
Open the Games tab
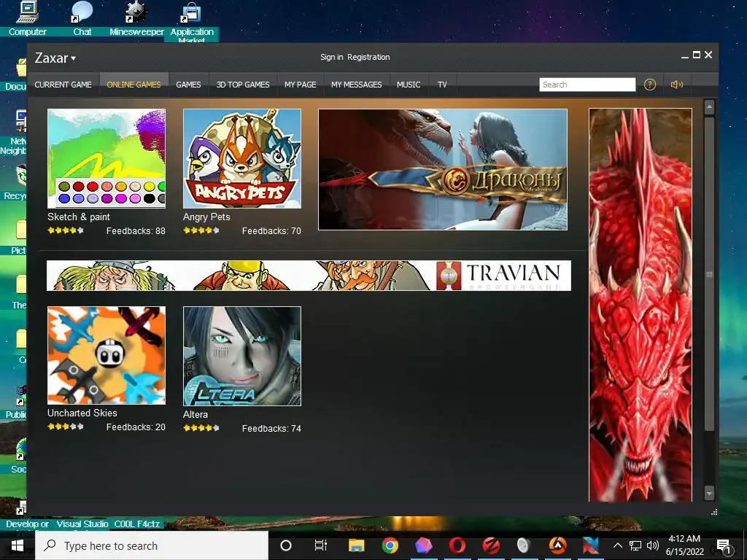click(189, 85)
